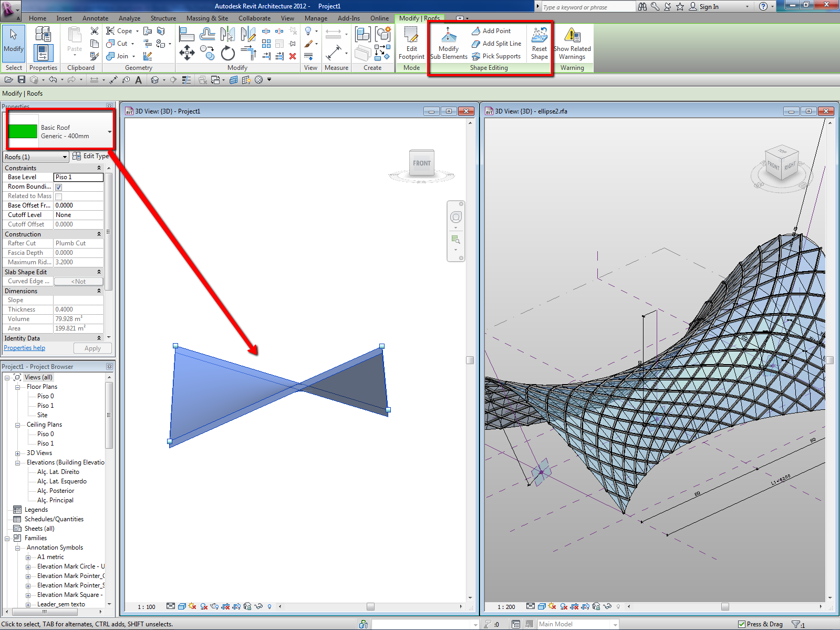Click the Pick Supports tool
This screenshot has width=840, height=630.
[496, 56]
